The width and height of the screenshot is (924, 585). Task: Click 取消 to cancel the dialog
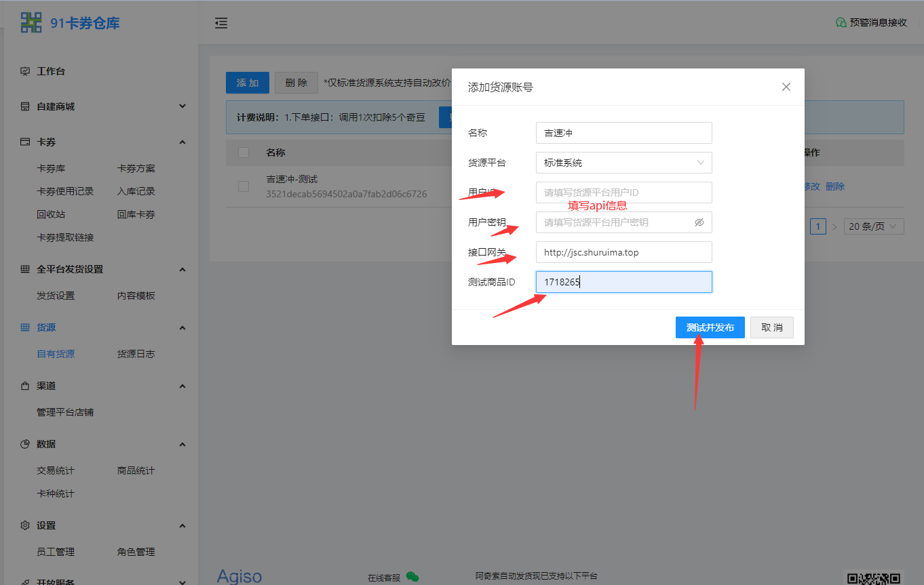pos(771,327)
